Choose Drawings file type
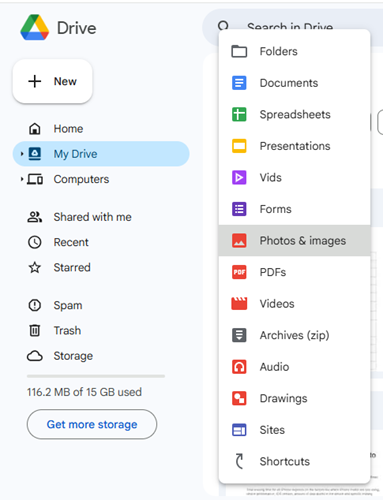Screen dimensions: 383x500 pyautogui.click(x=294, y=398)
